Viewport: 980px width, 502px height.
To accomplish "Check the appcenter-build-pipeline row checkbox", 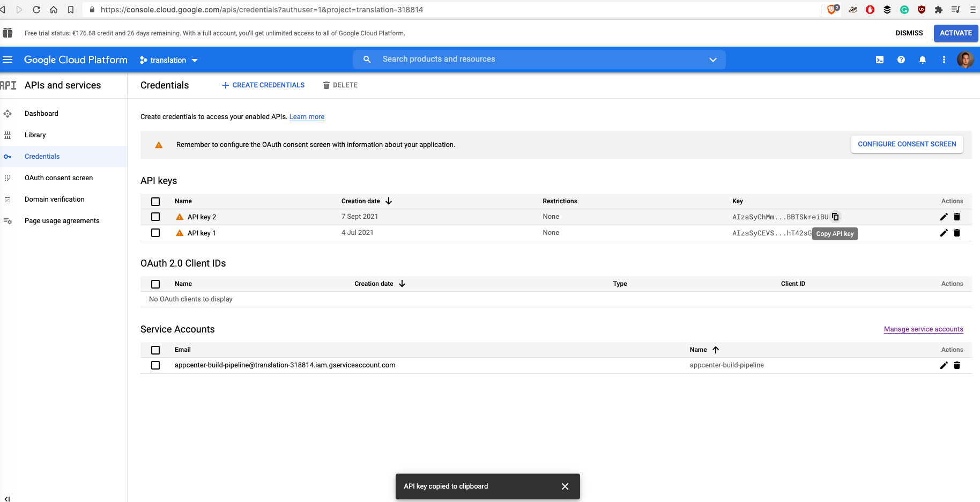I will click(x=155, y=365).
